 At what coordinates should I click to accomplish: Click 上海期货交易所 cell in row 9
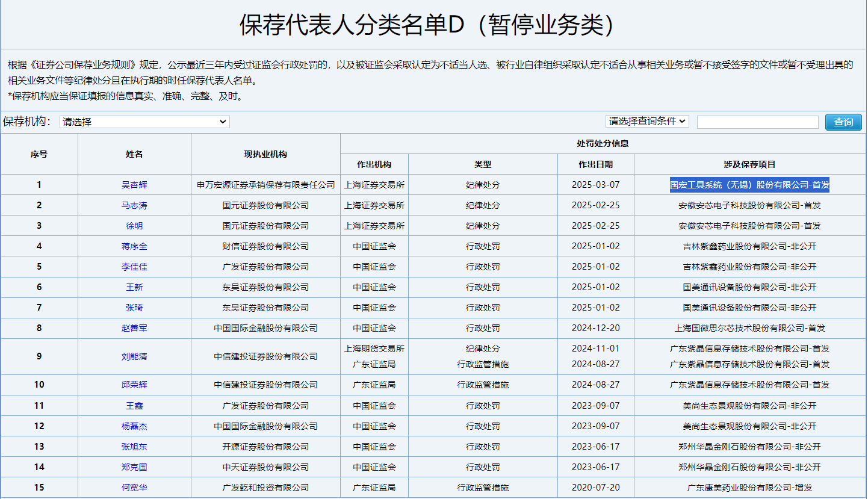click(374, 349)
